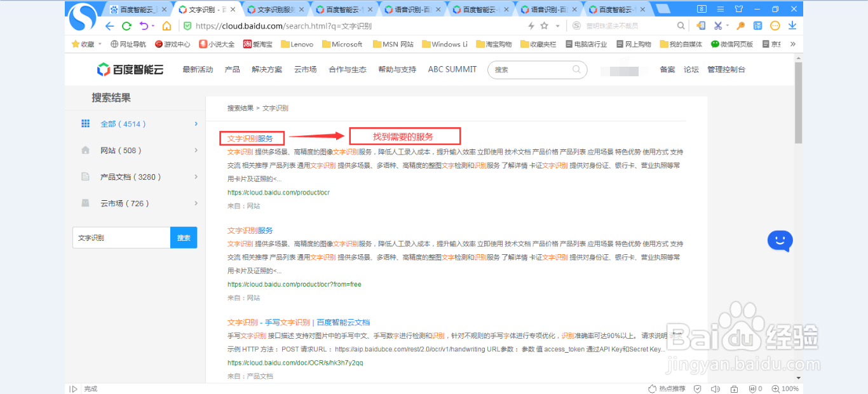Open the MSN 网站 bookmarks folder
868x394 pixels.
tap(393, 44)
